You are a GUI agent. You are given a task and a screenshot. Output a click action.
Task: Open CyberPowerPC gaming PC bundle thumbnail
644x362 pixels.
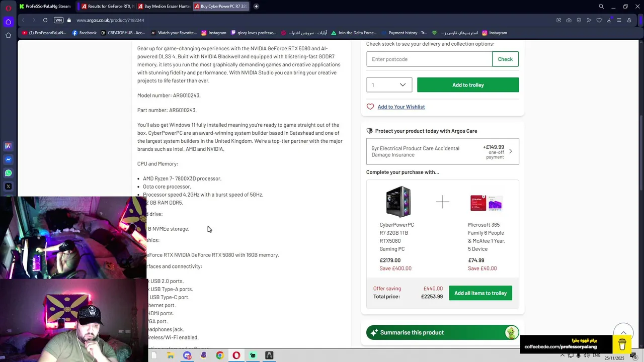point(398,202)
